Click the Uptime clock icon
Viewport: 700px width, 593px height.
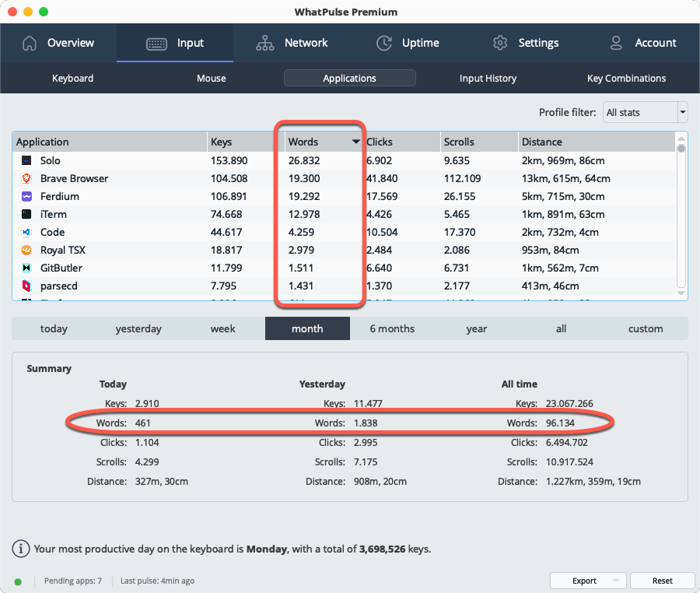(x=384, y=43)
